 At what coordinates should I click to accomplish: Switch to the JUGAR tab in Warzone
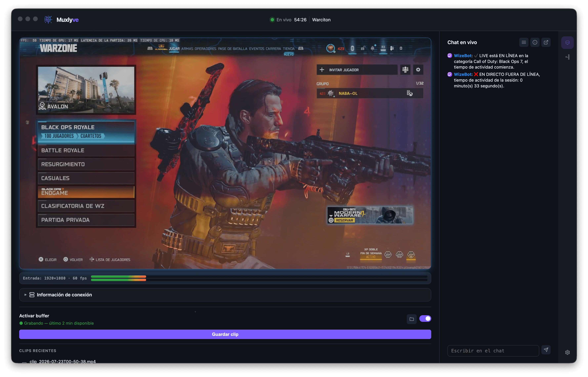click(x=174, y=48)
